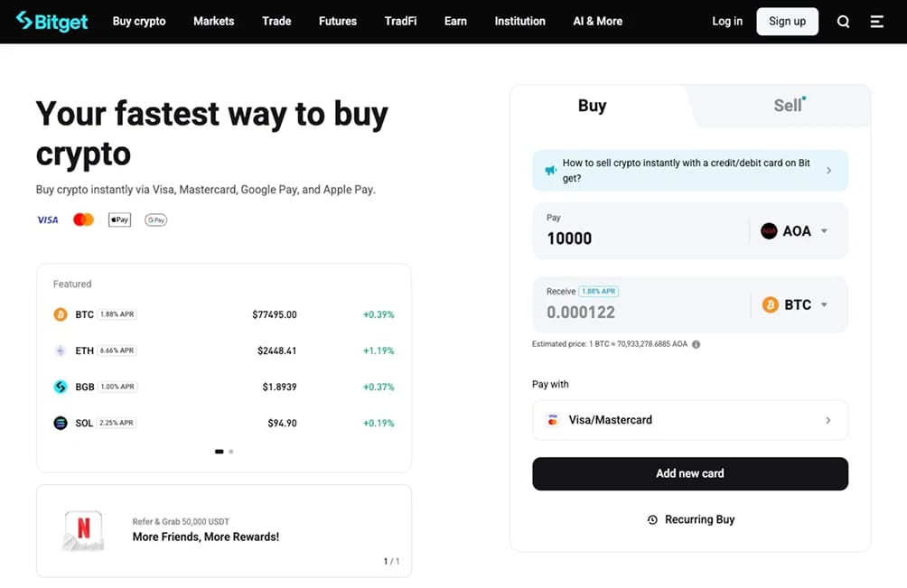Click the BTC icon in Receive field
The width and height of the screenshot is (907, 588).
pyautogui.click(x=770, y=304)
